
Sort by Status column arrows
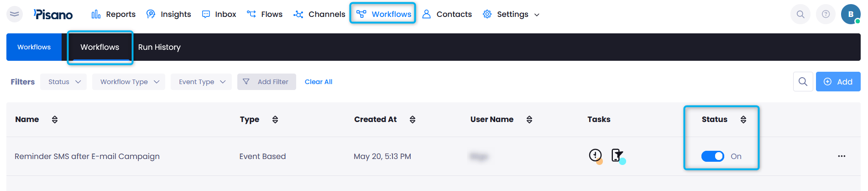click(x=743, y=120)
